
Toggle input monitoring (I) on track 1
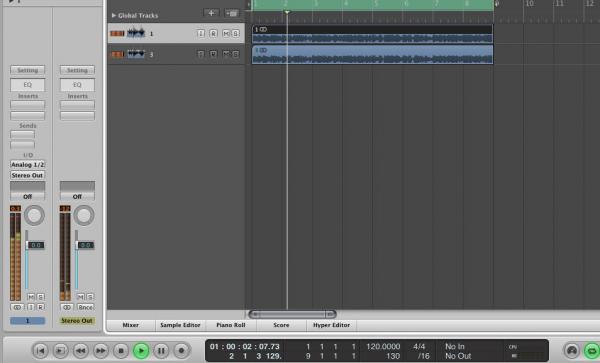[x=201, y=34]
